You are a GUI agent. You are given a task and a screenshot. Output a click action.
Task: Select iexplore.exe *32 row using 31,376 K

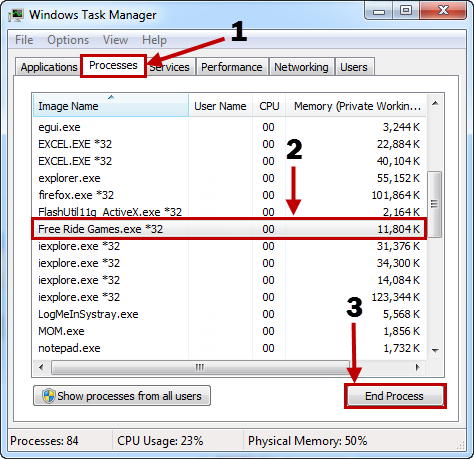click(x=229, y=246)
